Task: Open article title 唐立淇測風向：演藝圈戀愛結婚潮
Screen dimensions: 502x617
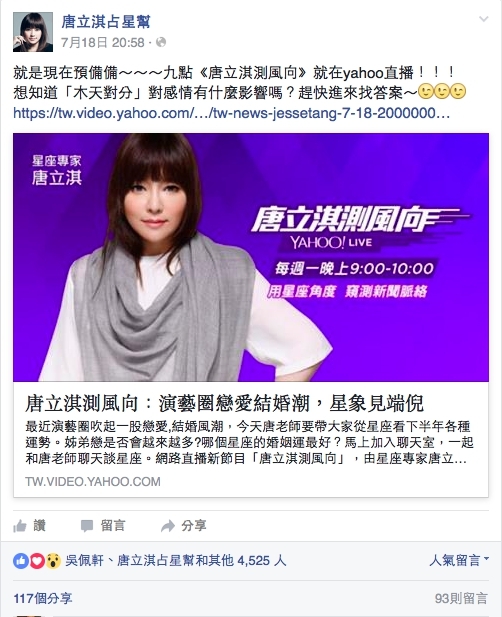Action: tap(224, 403)
